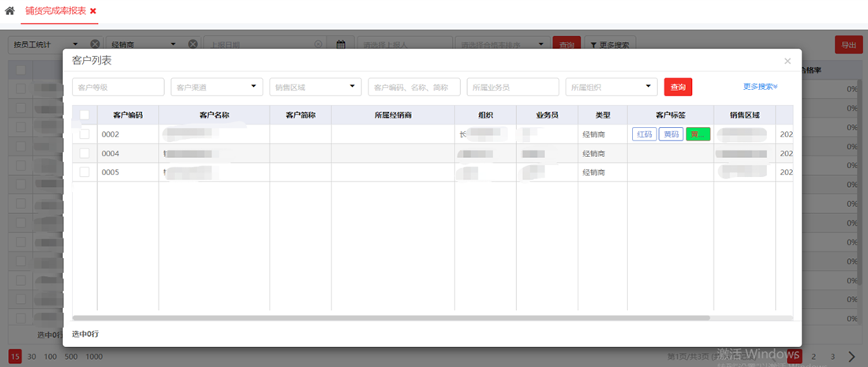Open the calendar date picker icon
Screen dimensions: 868x367
point(341,45)
